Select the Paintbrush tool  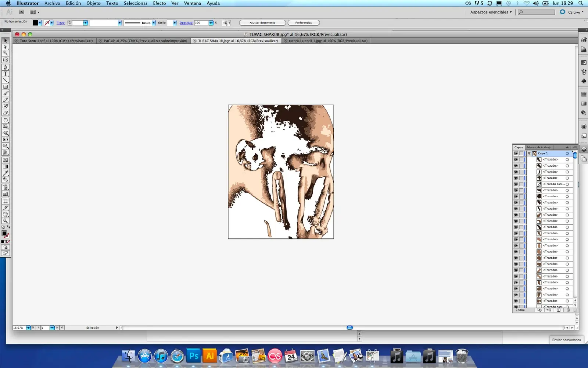6,93
